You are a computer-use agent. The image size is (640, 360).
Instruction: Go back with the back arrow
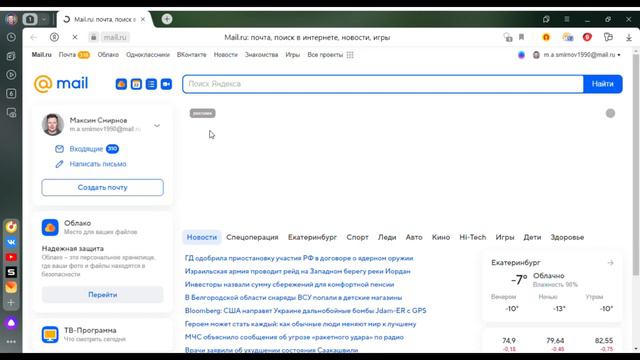[33, 37]
